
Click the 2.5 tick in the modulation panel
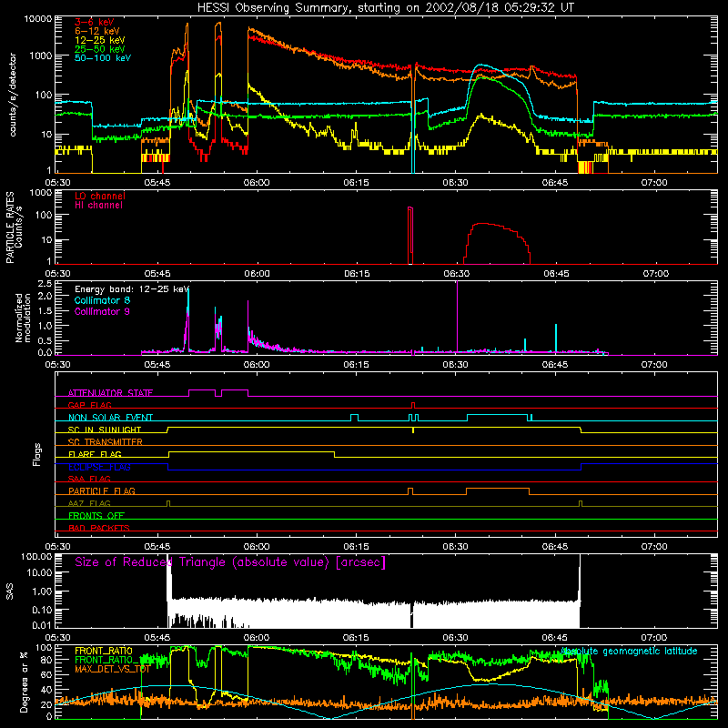pyautogui.click(x=45, y=283)
